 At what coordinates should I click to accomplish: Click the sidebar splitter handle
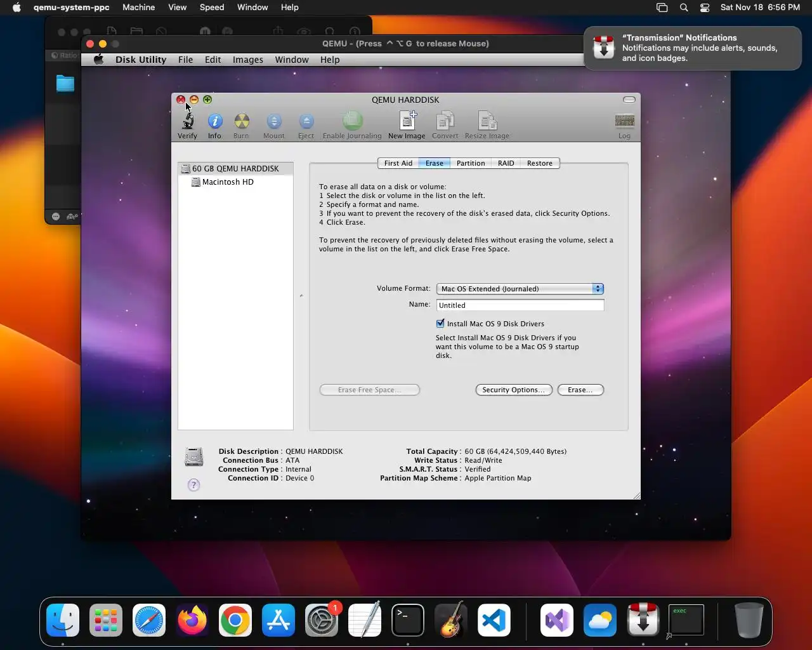point(301,296)
